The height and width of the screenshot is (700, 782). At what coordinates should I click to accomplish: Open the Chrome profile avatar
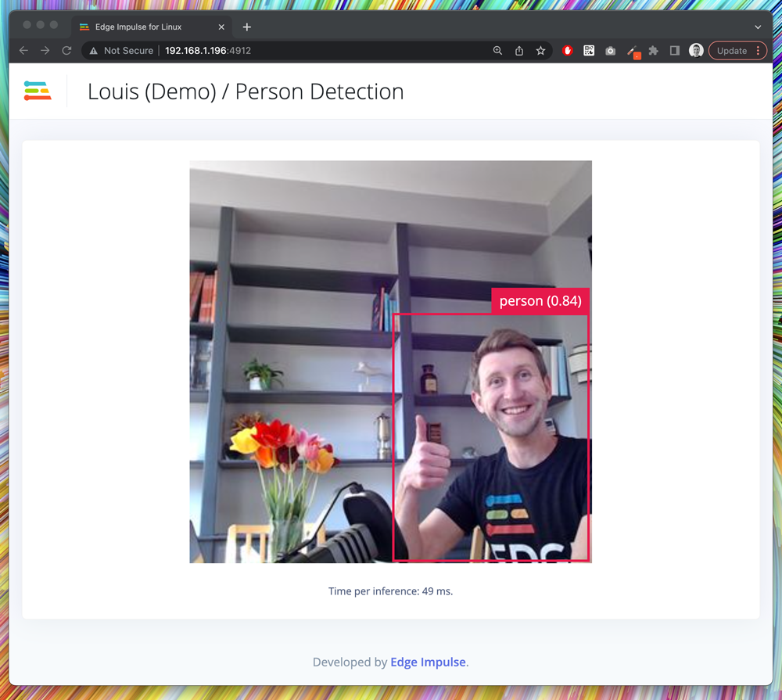pos(695,51)
